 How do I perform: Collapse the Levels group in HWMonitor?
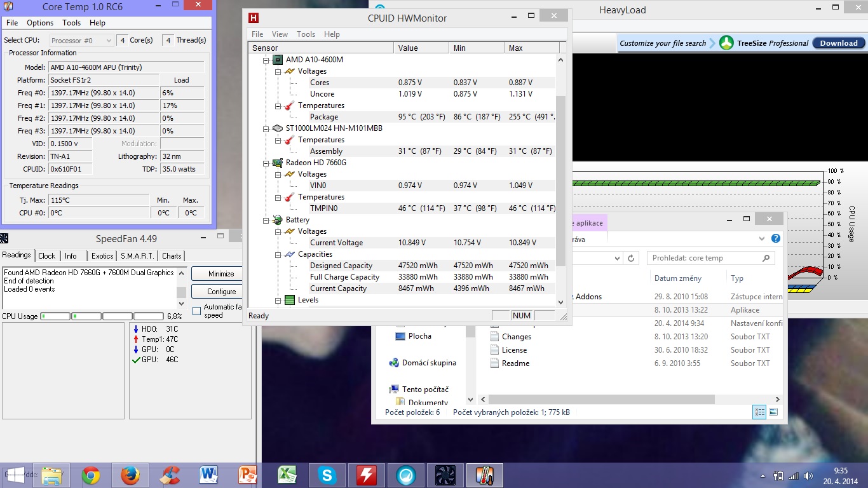278,300
